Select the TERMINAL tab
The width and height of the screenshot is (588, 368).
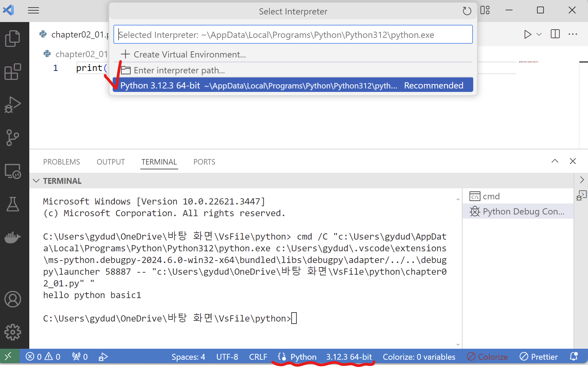click(159, 162)
